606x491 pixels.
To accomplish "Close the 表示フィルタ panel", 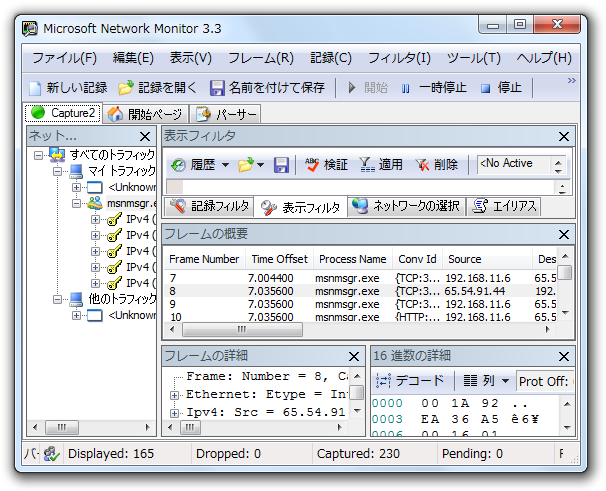I will coord(563,136).
